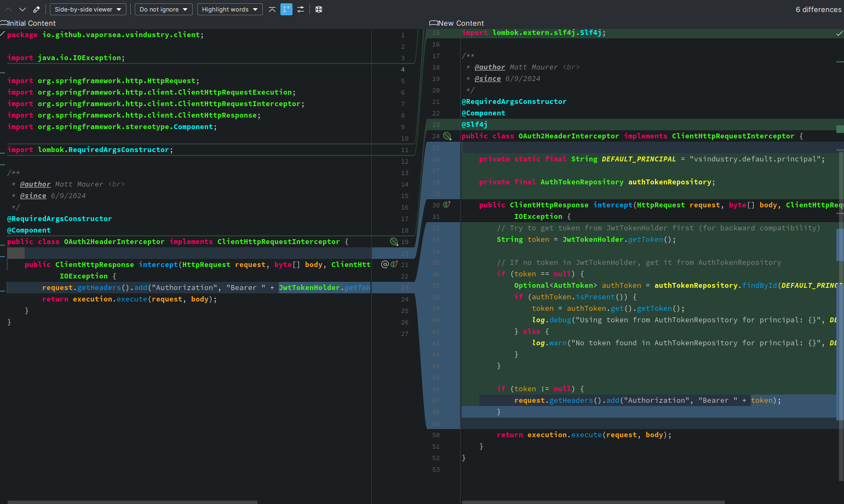Click the @ gutter icon on left line 21

tap(385, 264)
